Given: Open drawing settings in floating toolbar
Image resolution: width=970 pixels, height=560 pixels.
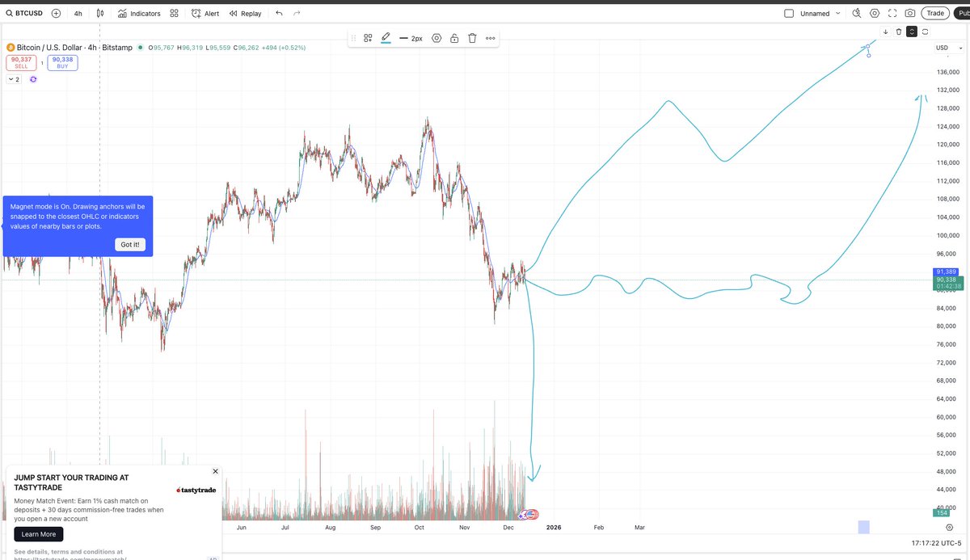Looking at the screenshot, I should pyautogui.click(x=436, y=38).
